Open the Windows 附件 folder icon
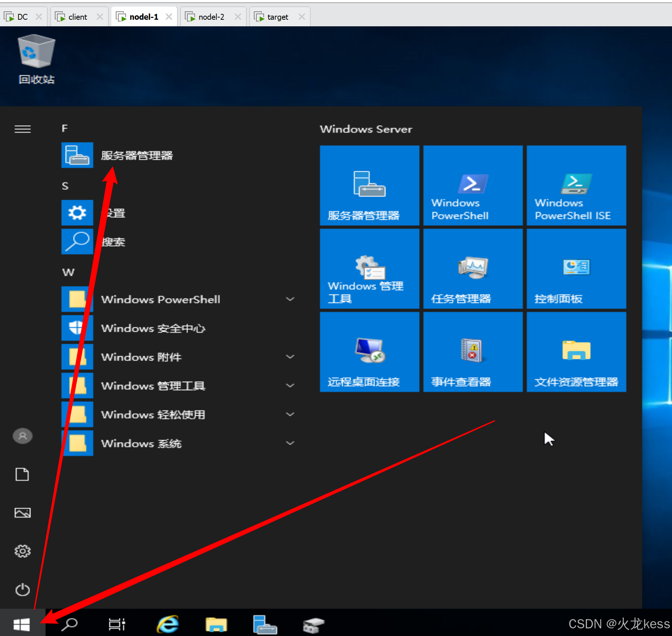Screen dimensions: 672x636 77,357
